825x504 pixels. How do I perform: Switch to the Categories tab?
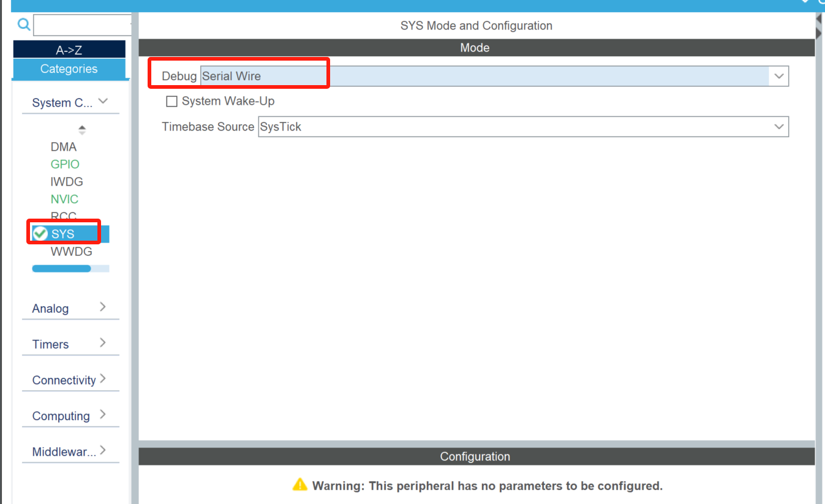tap(69, 69)
